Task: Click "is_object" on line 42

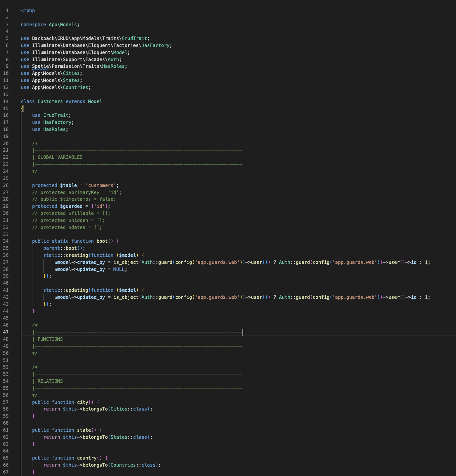Action: [126, 297]
